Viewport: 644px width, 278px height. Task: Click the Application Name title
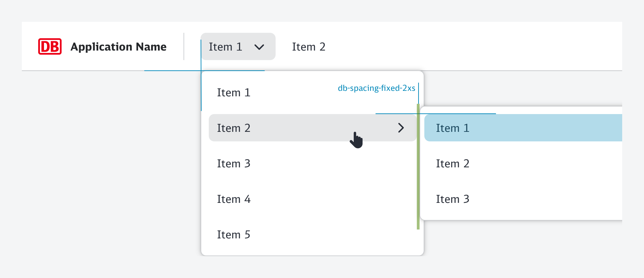pyautogui.click(x=118, y=46)
